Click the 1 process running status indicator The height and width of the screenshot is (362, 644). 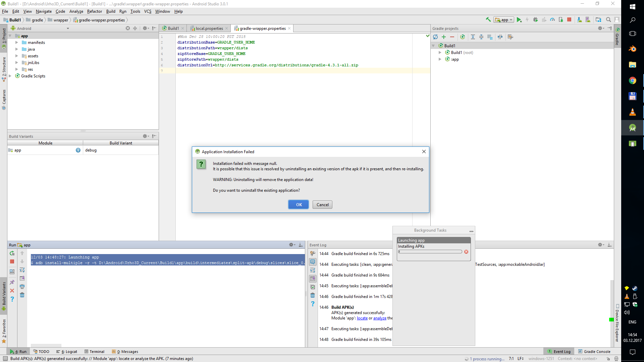point(485,359)
